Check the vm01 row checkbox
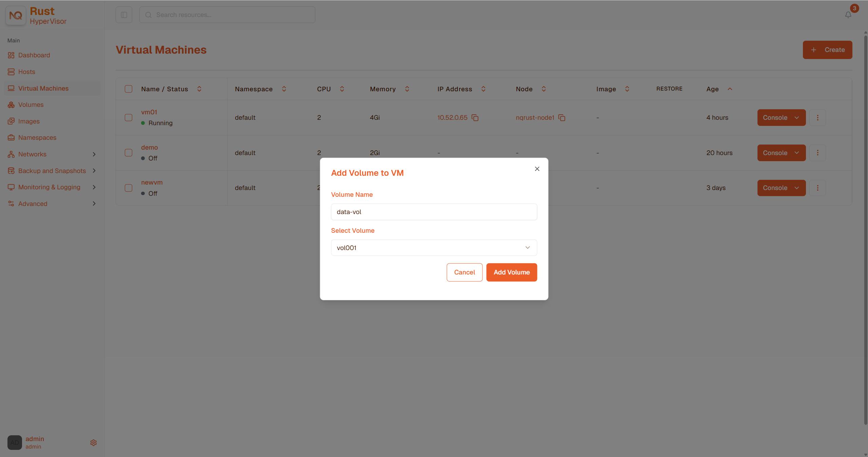This screenshot has height=457, width=868. pos(129,117)
